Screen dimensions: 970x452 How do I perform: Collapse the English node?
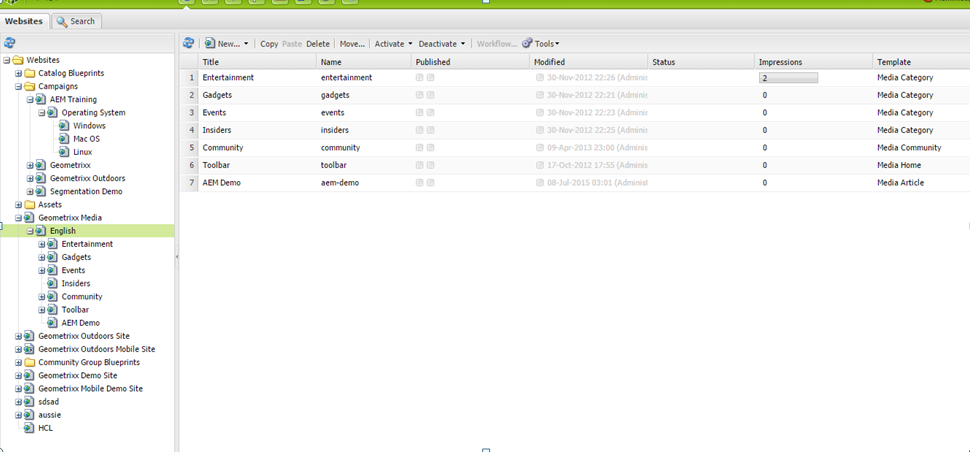click(x=30, y=231)
